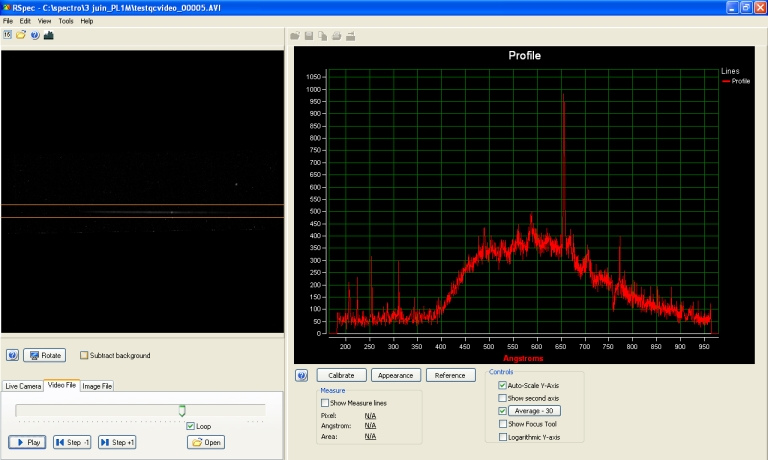Enable the Subtract background checkbox
This screenshot has width=768, height=460.
point(84,355)
